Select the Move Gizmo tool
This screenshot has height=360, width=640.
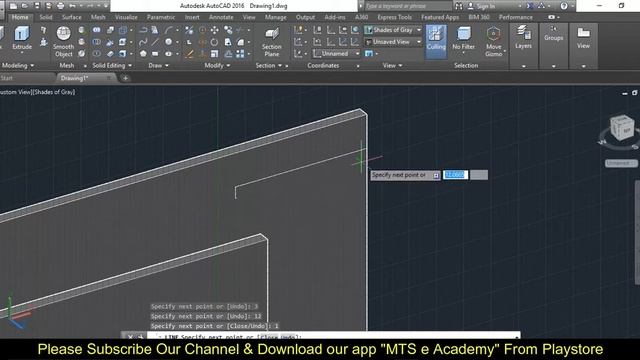tap(493, 41)
